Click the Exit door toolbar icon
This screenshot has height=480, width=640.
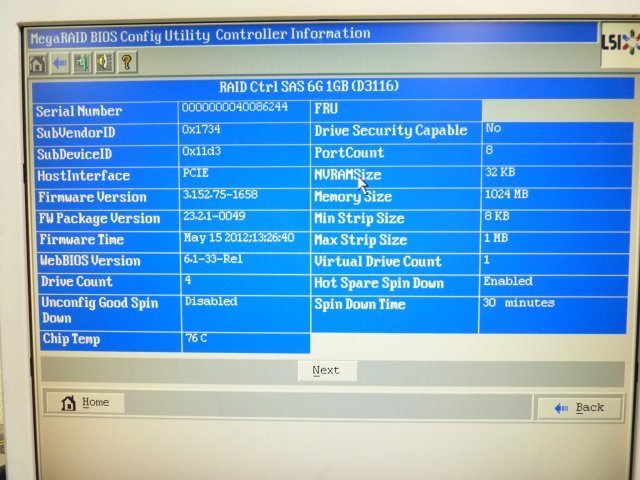point(82,63)
